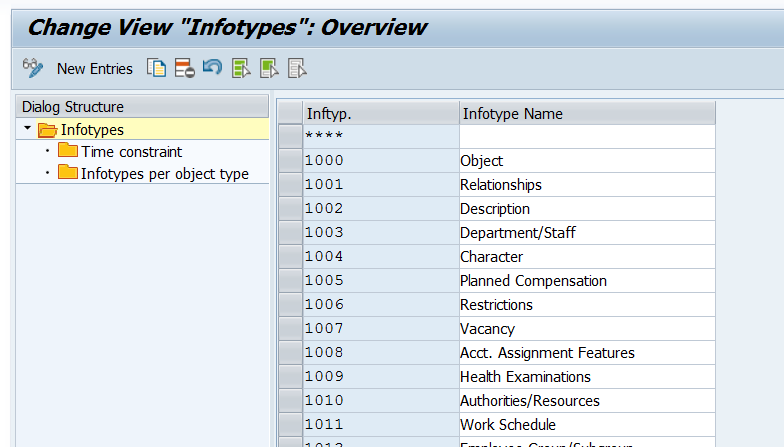Click the Acct. Assignment Features field
Screen dimensions: 784x447
[x=588, y=352]
